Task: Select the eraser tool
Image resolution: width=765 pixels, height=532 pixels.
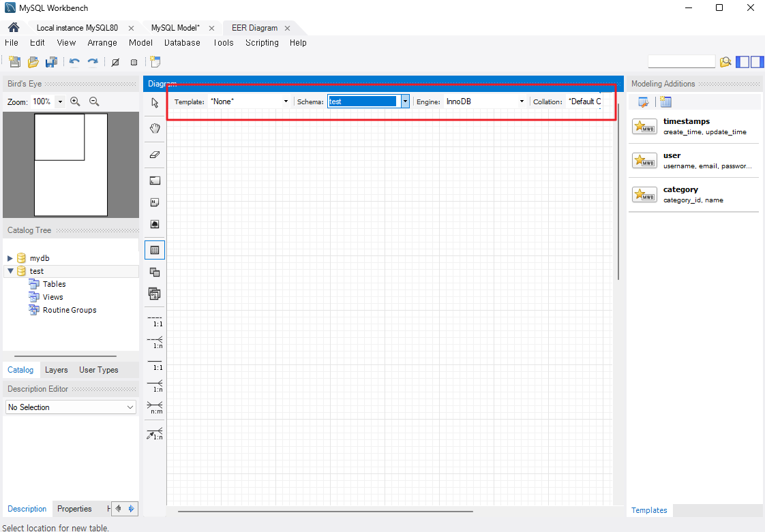Action: (155, 155)
